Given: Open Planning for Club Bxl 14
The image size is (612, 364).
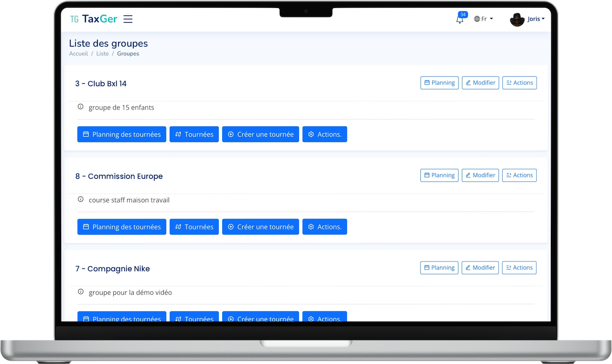Looking at the screenshot, I should [439, 83].
